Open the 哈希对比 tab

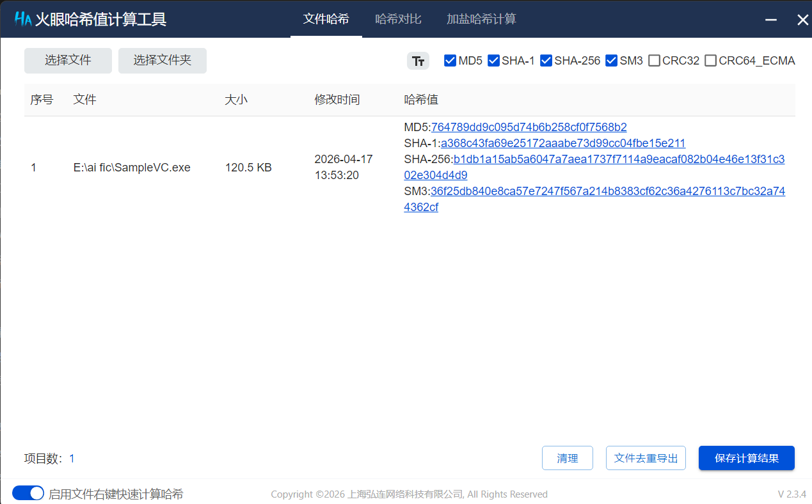click(398, 19)
